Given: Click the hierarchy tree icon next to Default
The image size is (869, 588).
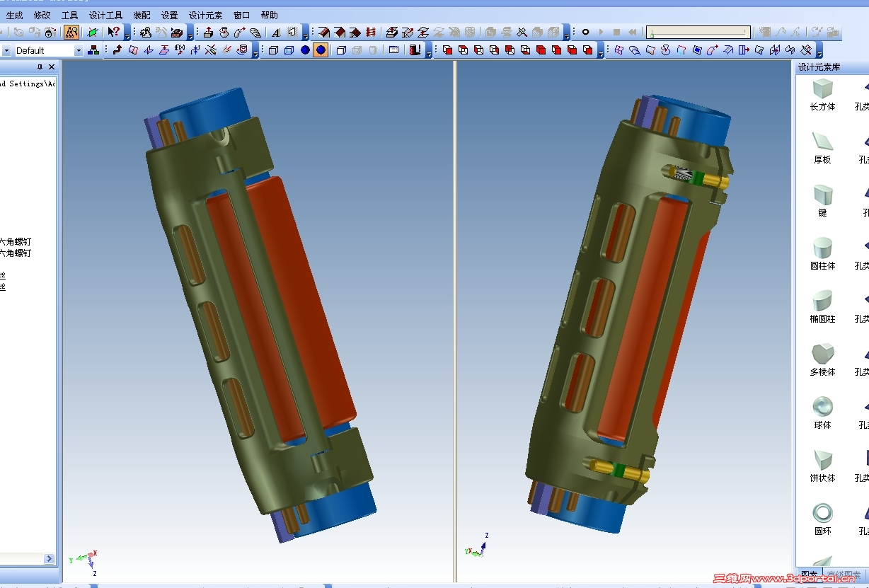Looking at the screenshot, I should 93,50.
